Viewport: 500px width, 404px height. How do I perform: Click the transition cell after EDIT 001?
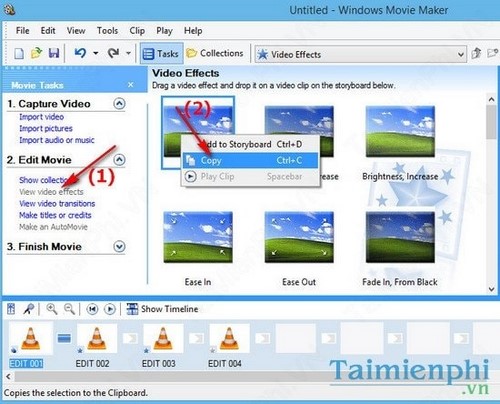(64, 339)
